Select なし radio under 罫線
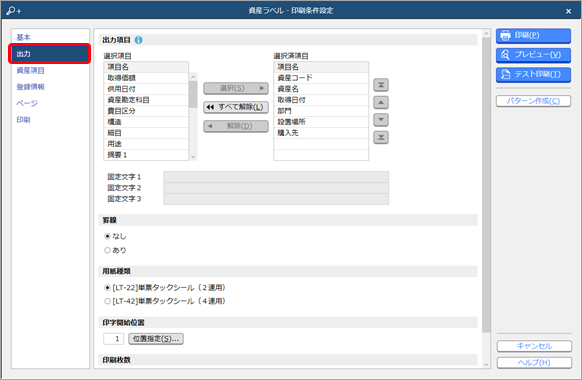This screenshot has height=380, width=582. pyautogui.click(x=107, y=236)
